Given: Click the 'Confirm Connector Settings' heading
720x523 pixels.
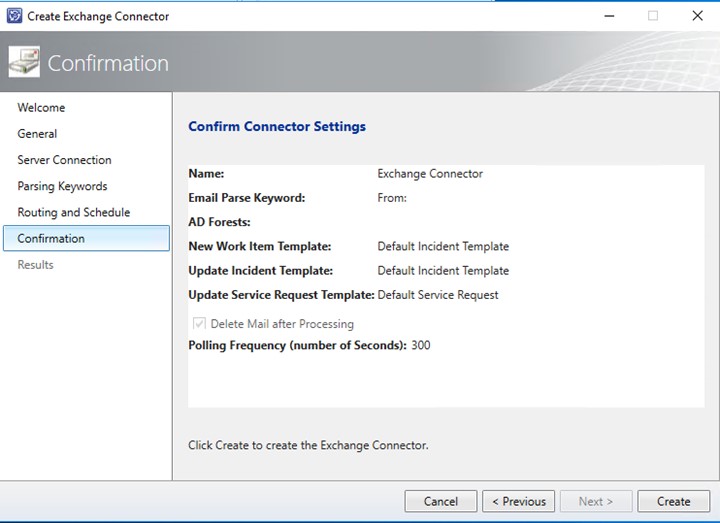Looking at the screenshot, I should tap(277, 126).
